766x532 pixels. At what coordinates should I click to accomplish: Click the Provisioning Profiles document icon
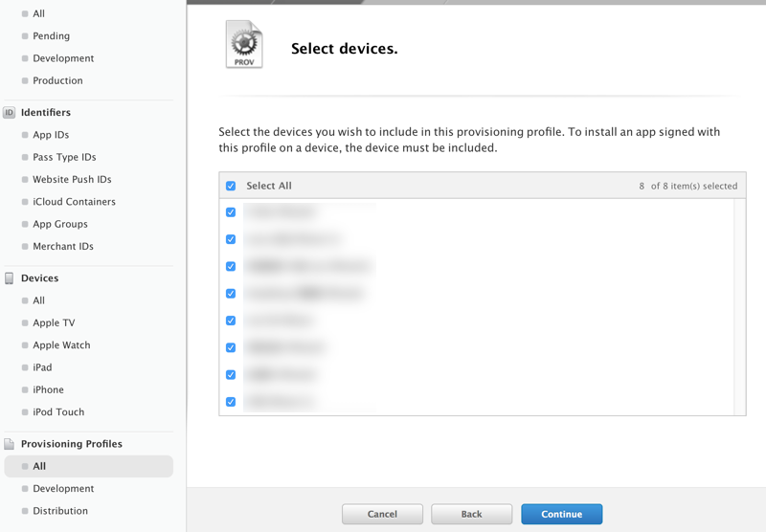point(10,444)
